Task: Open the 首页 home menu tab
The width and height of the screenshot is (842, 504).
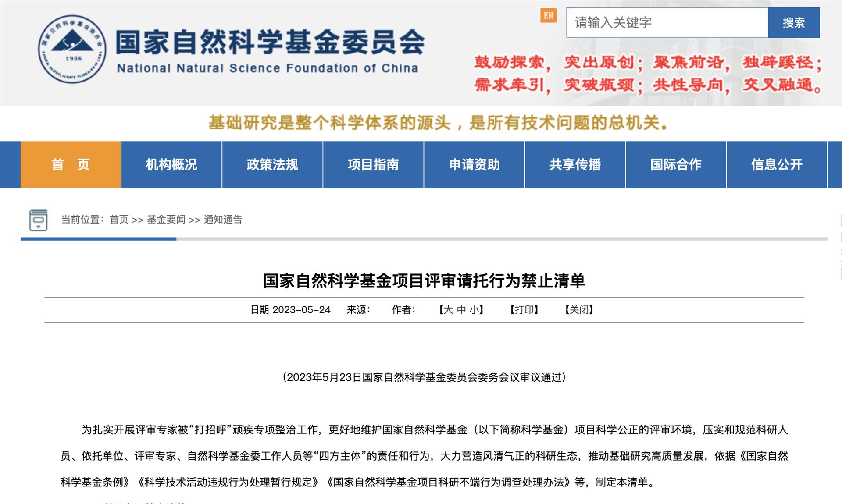Action: click(x=71, y=165)
